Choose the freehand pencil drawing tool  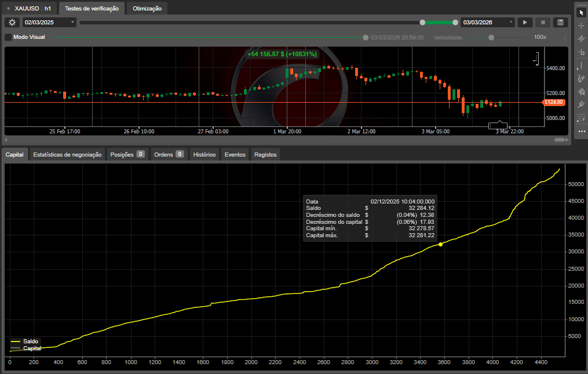pos(582,78)
